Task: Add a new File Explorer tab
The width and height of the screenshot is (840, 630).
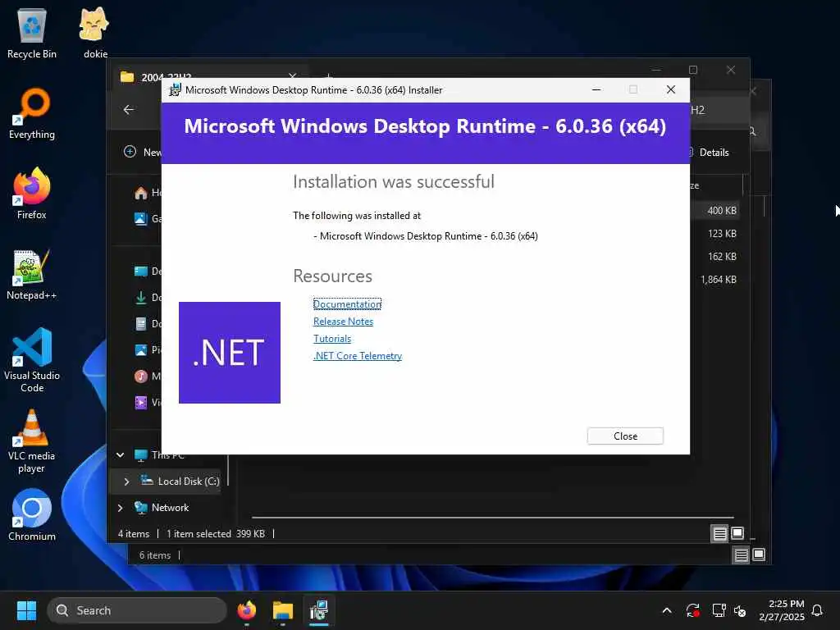Action: coord(329,76)
